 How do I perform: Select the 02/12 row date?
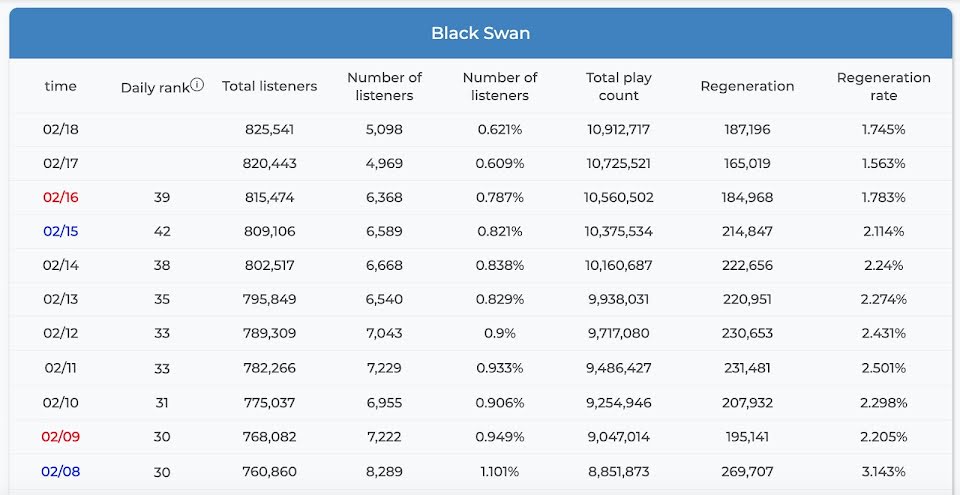click(61, 333)
